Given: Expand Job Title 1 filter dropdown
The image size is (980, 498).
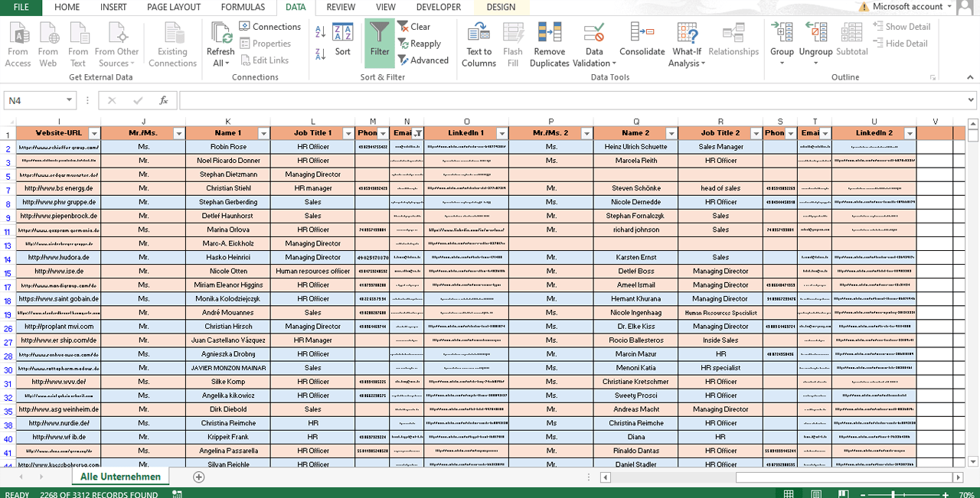Looking at the screenshot, I should [x=348, y=133].
